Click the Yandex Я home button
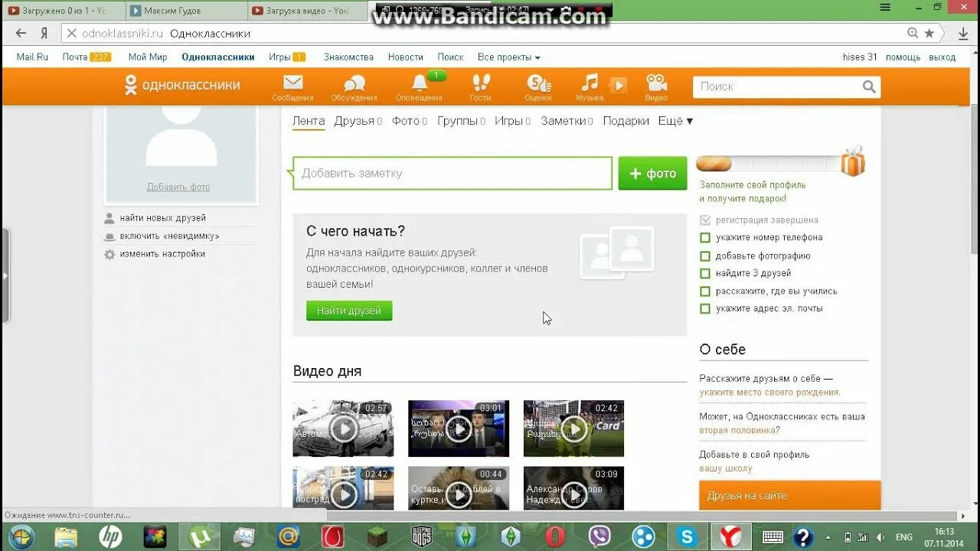Image resolution: width=980 pixels, height=551 pixels. coord(44,33)
